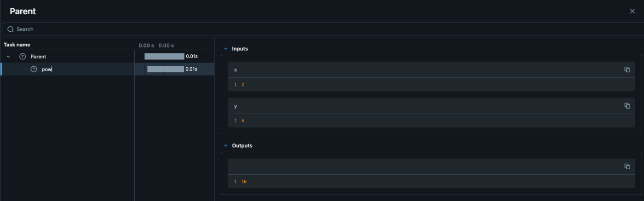Collapse the Outputs section
644x201 pixels.
(225, 146)
